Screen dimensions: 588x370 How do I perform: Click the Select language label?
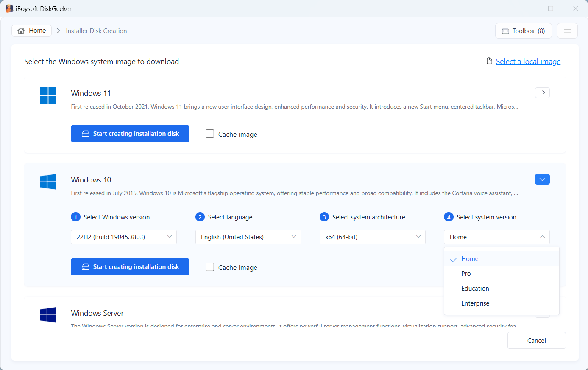(230, 217)
